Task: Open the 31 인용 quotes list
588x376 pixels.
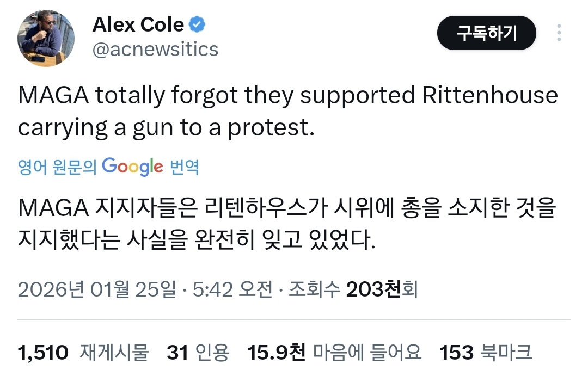Action: coord(198,353)
